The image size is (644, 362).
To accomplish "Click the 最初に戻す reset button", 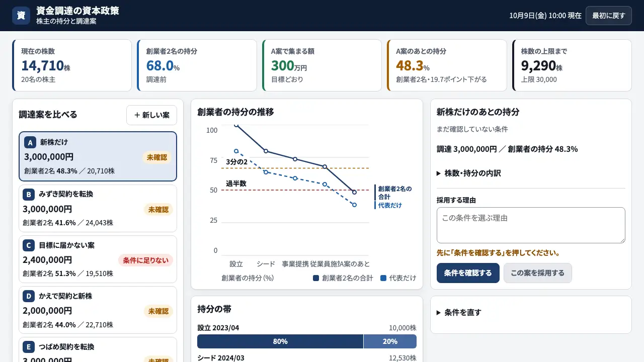I will click(608, 16).
